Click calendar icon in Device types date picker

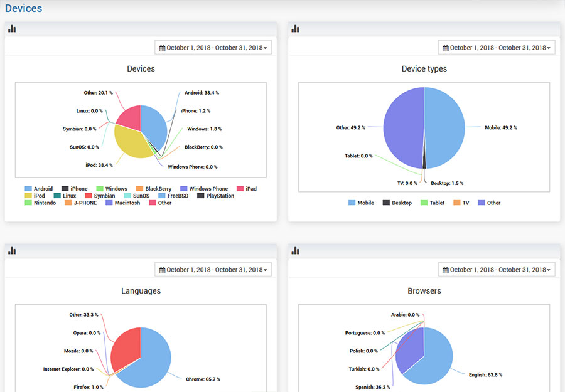coord(446,48)
